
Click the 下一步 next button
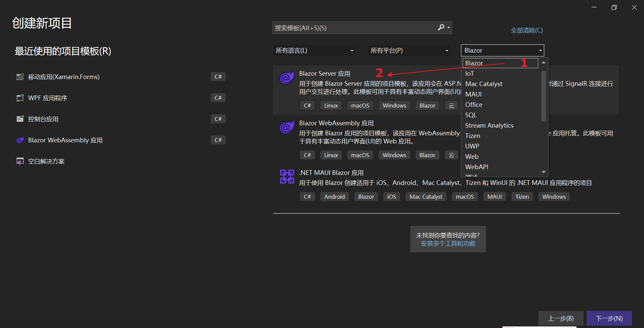[609, 318]
